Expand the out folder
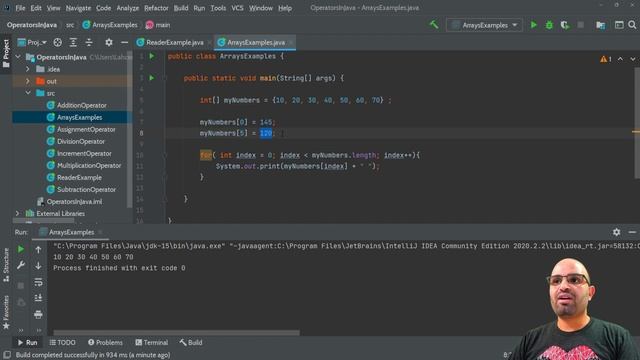 pos(28,81)
